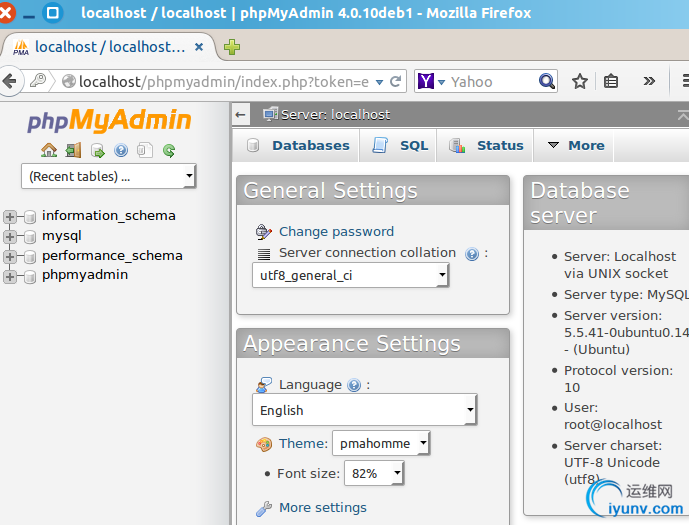Open the Query window icon

[x=98, y=151]
